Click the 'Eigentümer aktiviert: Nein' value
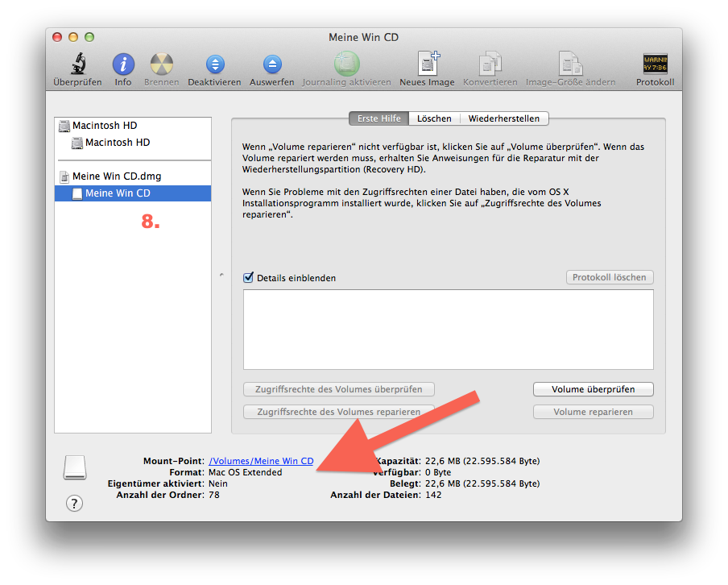Screen dimensions: 728x585 pyautogui.click(x=218, y=483)
